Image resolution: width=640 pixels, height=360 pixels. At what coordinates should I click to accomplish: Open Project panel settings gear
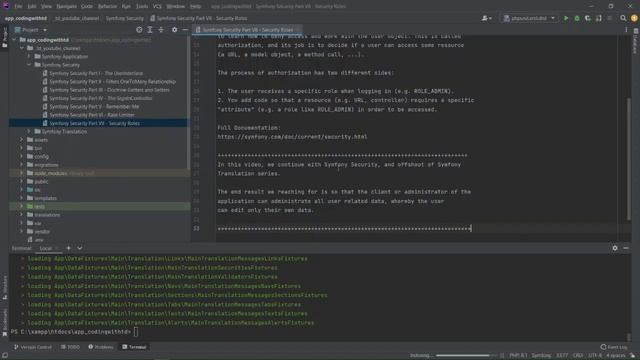(174, 30)
